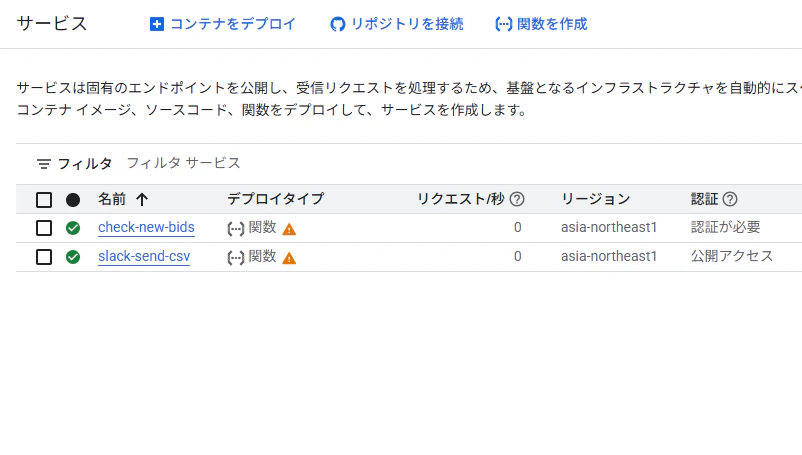Click the plus icon for コンテナをデプロイ

pos(157,24)
